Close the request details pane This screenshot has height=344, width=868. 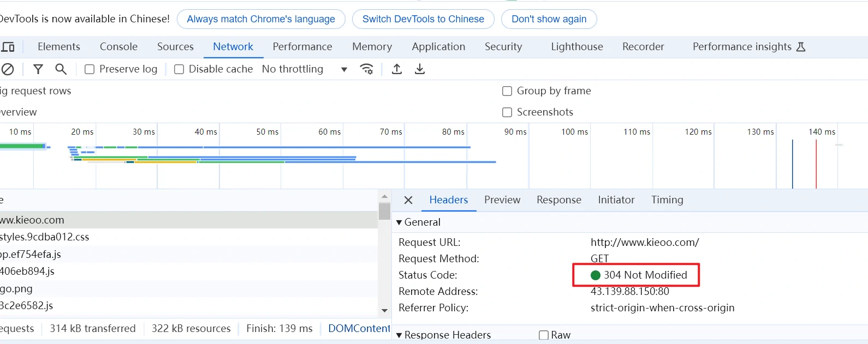408,200
